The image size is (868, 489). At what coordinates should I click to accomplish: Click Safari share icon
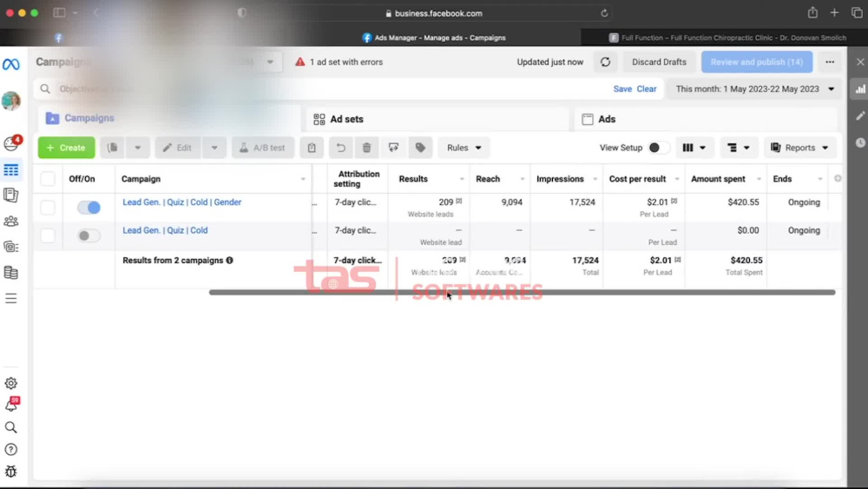point(812,13)
